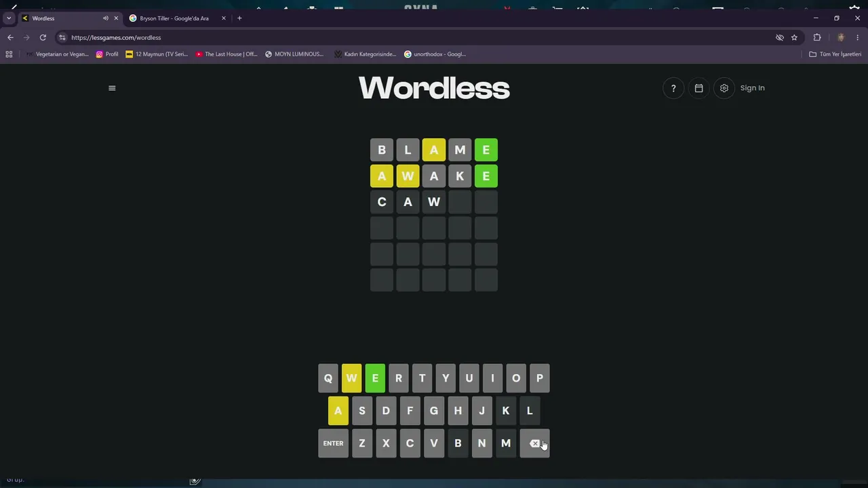The image size is (868, 488).
Task: Bookmark this page with the star icon
Action: tap(794, 37)
